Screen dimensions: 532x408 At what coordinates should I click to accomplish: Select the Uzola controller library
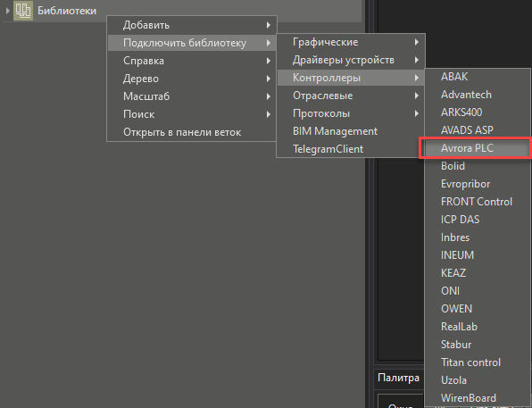[478, 380]
